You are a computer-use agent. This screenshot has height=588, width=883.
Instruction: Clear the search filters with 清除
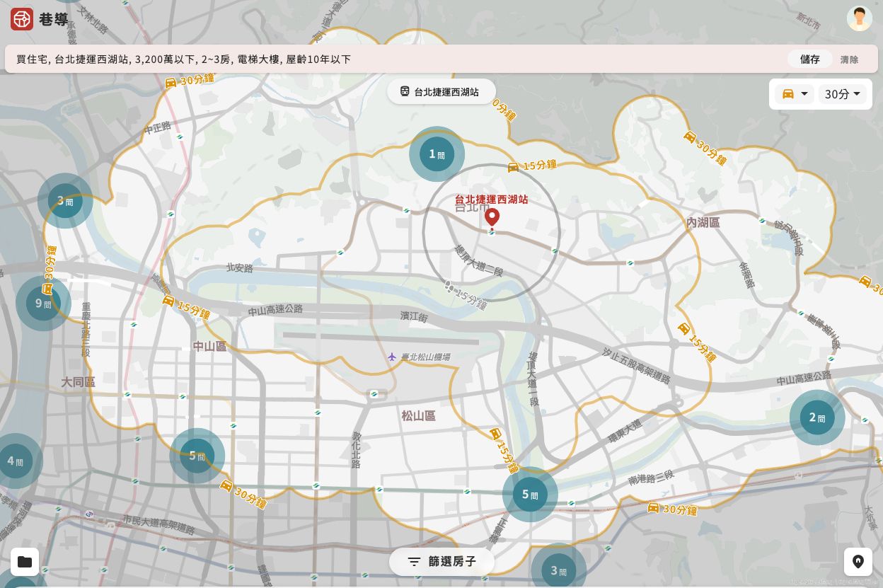pyautogui.click(x=849, y=59)
